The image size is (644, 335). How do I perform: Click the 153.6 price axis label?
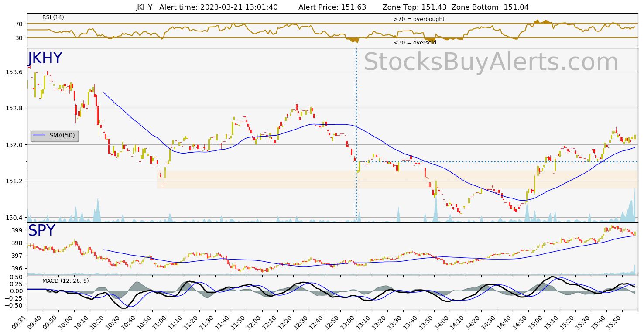tap(15, 72)
